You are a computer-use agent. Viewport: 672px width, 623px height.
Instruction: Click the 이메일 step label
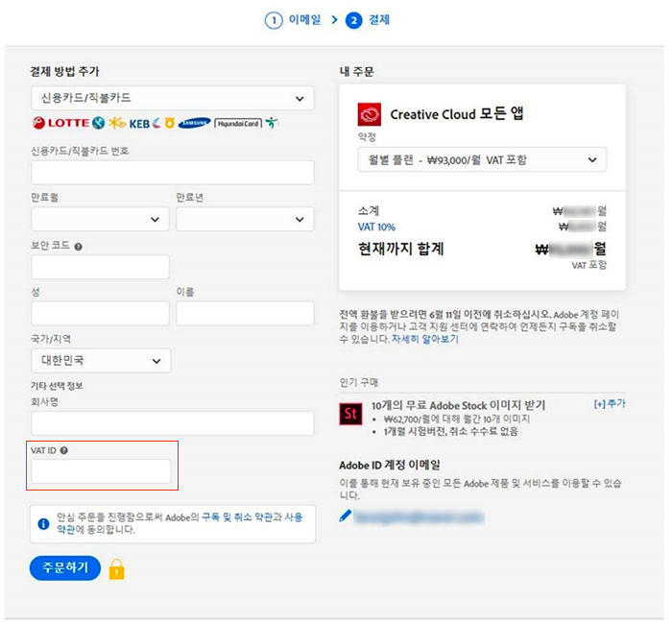[304, 20]
